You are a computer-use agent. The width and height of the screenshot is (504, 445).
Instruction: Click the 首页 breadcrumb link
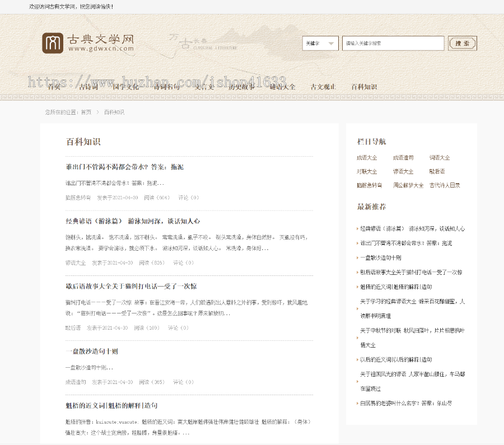[86, 113]
